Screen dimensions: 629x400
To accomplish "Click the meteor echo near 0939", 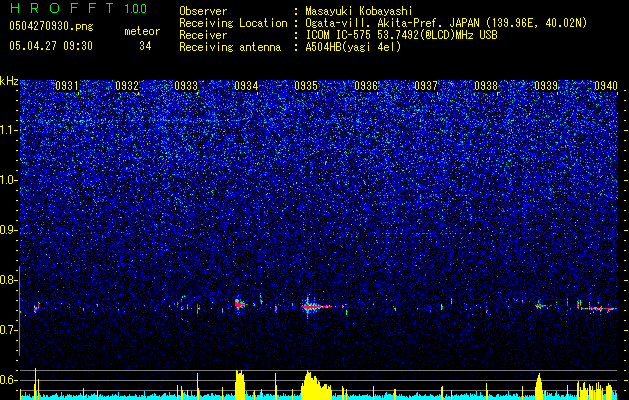I will pyautogui.click(x=540, y=306).
